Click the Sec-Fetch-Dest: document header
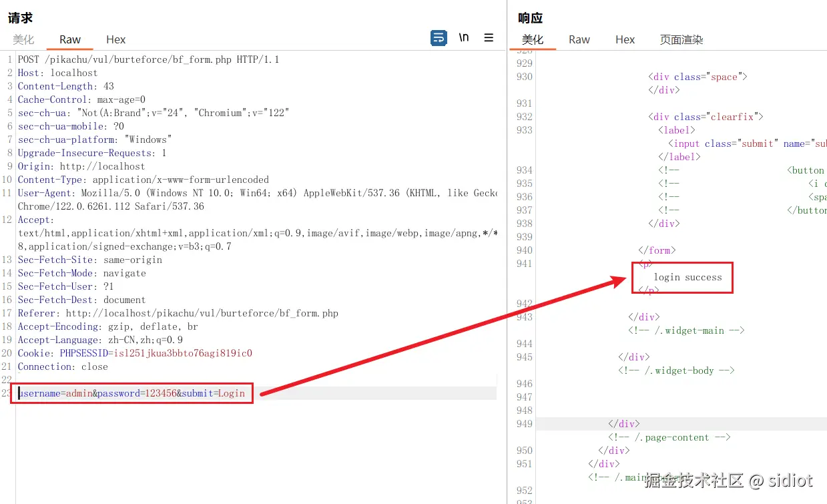This screenshot has height=504, width=827. pos(82,300)
